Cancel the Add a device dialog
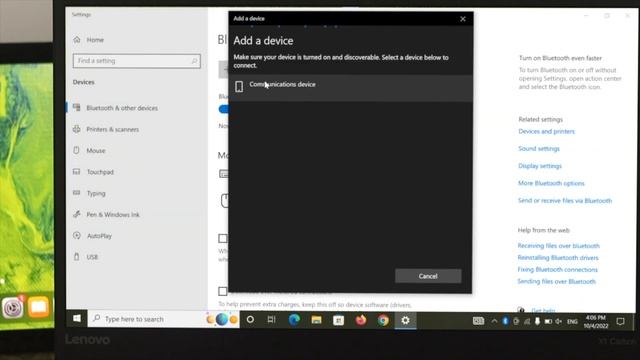The height and width of the screenshot is (360, 640). pos(428,276)
